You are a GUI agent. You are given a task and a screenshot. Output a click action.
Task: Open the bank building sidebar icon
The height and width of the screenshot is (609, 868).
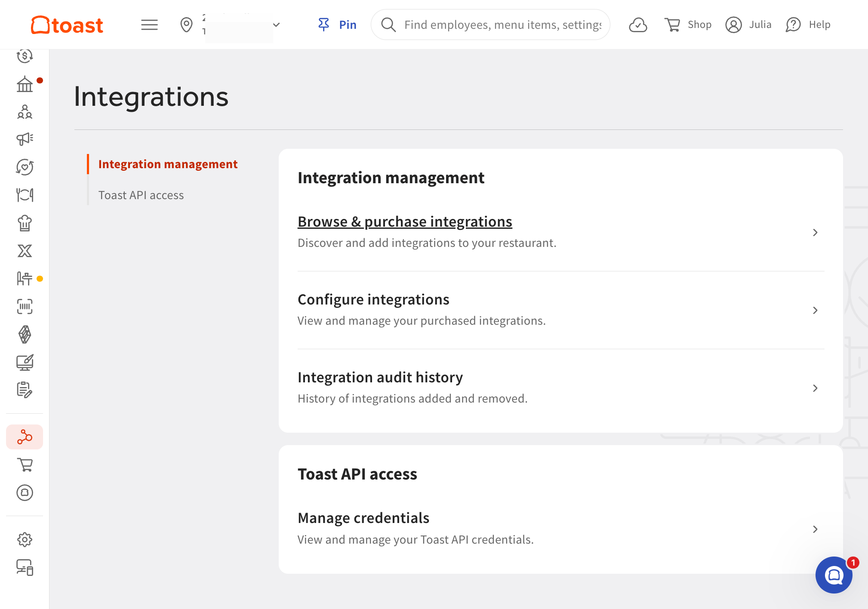point(25,84)
